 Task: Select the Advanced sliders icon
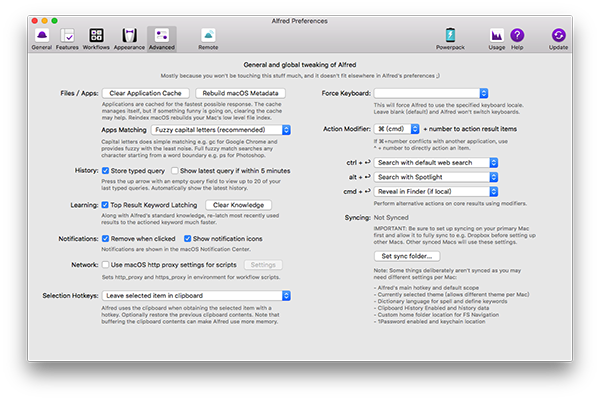point(162,36)
